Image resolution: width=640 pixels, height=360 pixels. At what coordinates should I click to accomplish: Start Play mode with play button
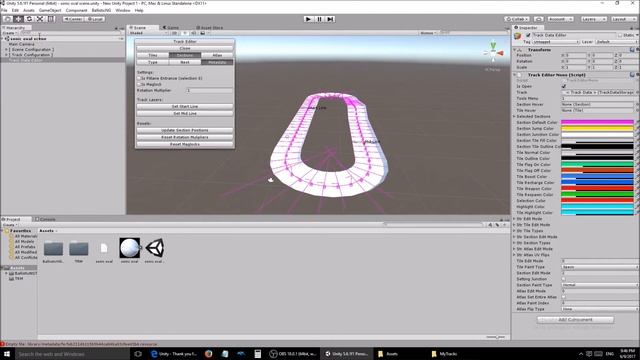pos(309,19)
